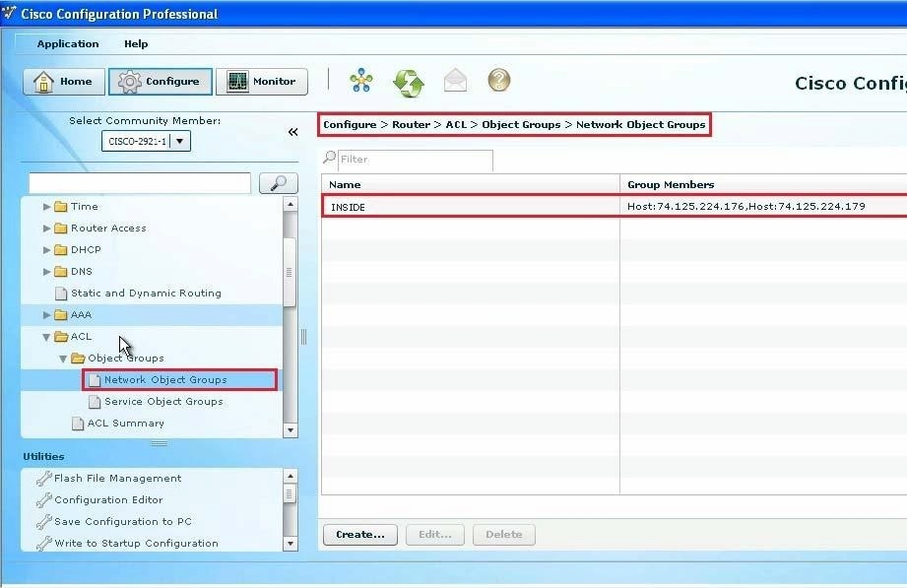Select Save Configuration to PC
The image size is (907, 588).
123,521
